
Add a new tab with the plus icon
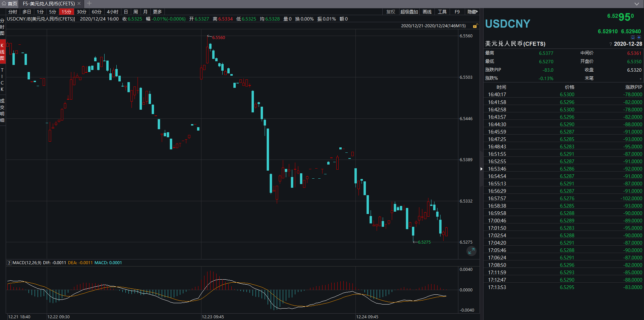click(89, 3)
